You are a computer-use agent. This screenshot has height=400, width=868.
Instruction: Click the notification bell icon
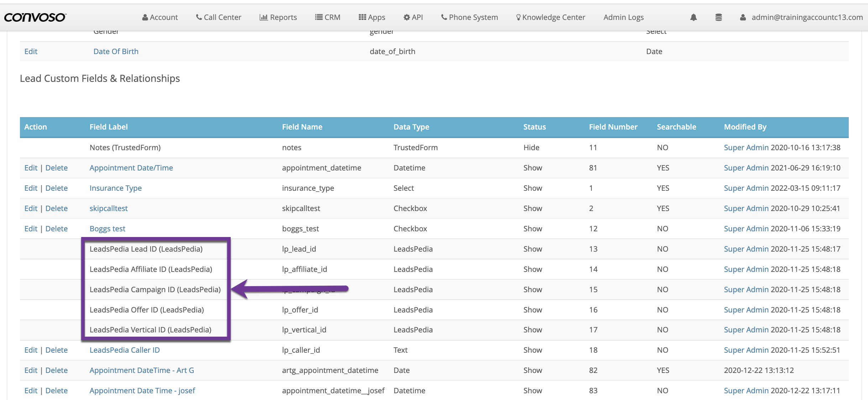(693, 17)
